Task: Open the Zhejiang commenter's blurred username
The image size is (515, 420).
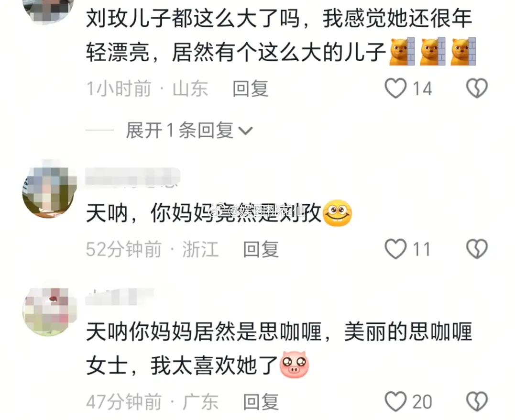Action: coord(132,177)
